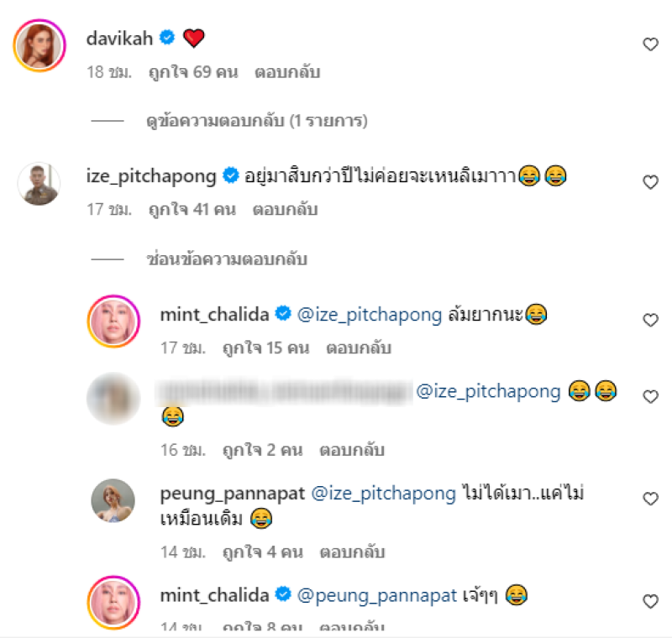Viewport: 672px width, 638px height.
Task: View mint_chalida's story from first reply avatar
Action: click(x=113, y=322)
